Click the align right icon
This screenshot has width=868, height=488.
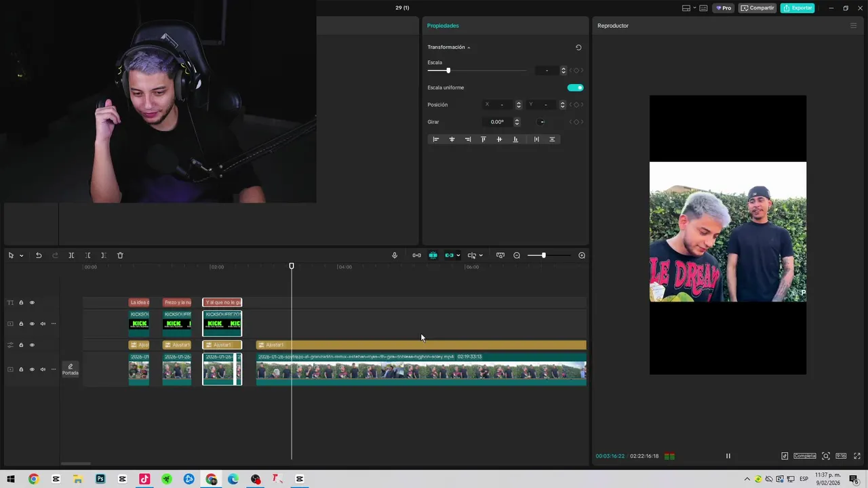pyautogui.click(x=468, y=140)
